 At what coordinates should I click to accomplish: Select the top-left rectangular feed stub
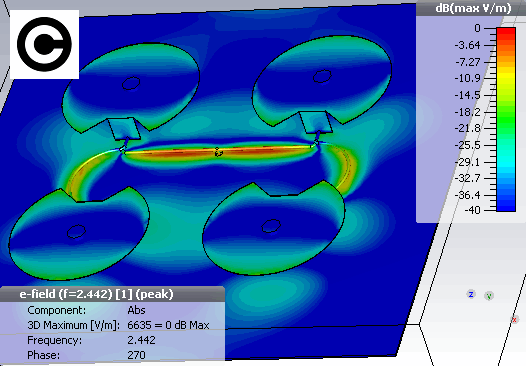[124, 129]
